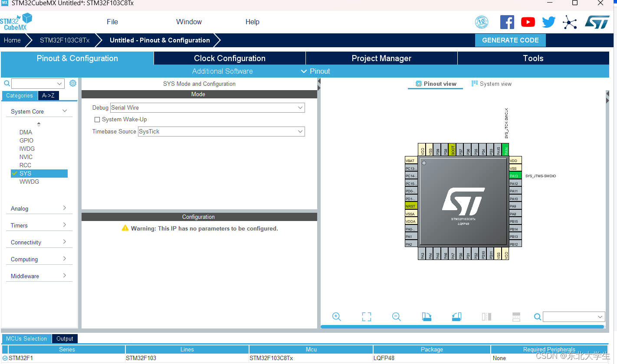The image size is (617, 364).
Task: Collapse panel using the arrow beside Pinout view
Action: (x=319, y=82)
